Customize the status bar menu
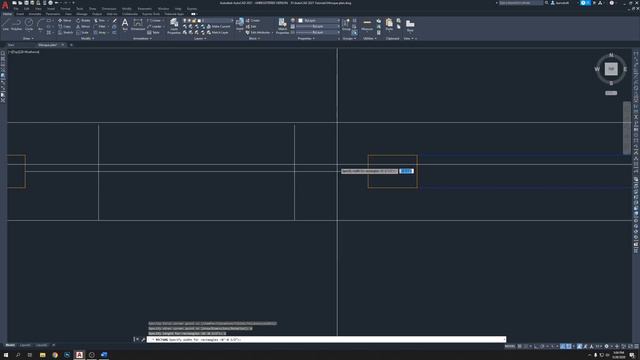This screenshot has width=640, height=360. (x=635, y=347)
